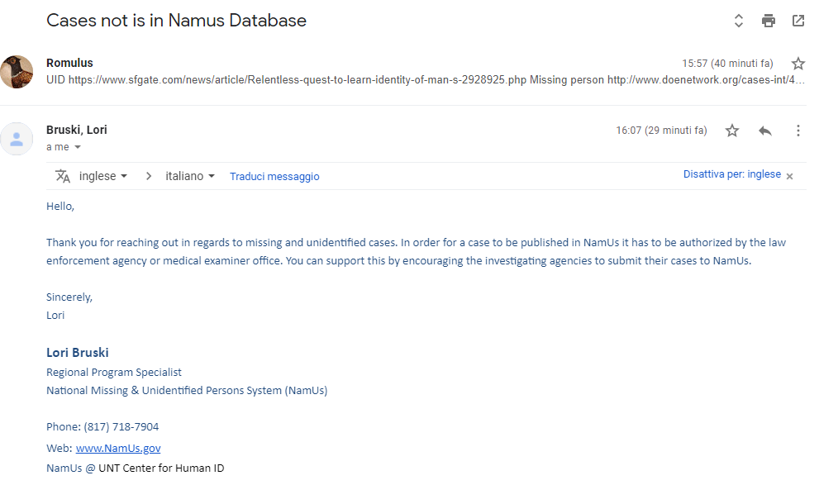The image size is (819, 504).
Task: Click Romulus's profile picture
Action: 17,72
